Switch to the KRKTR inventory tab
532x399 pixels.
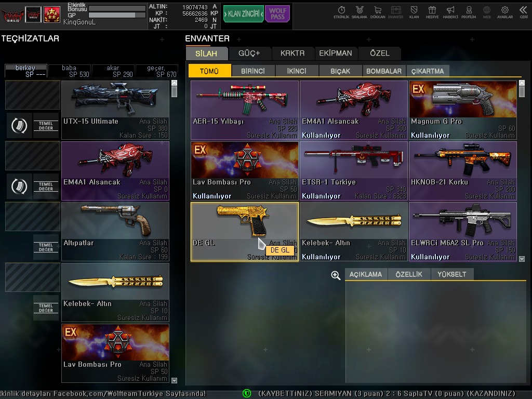pyautogui.click(x=292, y=54)
